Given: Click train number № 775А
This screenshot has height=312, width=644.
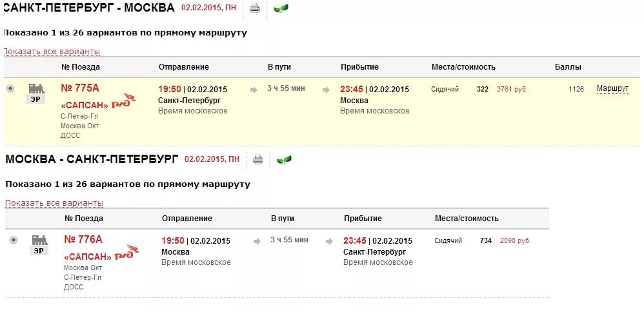Looking at the screenshot, I should tap(80, 88).
